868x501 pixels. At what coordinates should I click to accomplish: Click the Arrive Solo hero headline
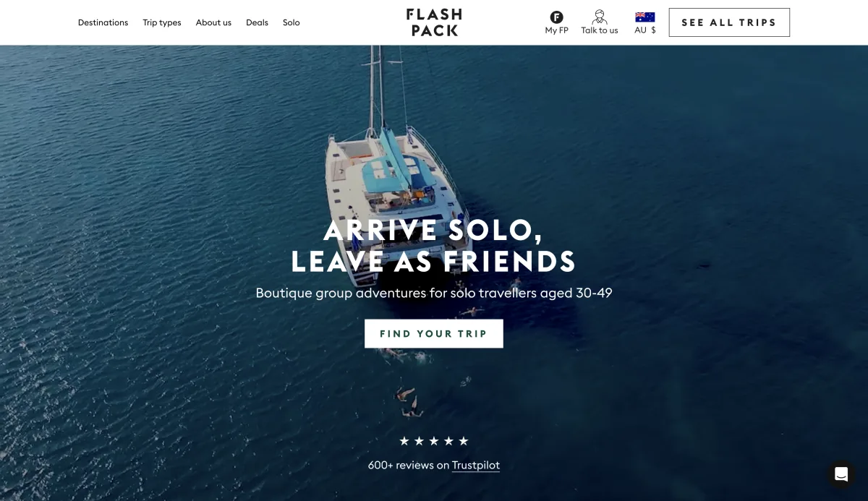(434, 246)
